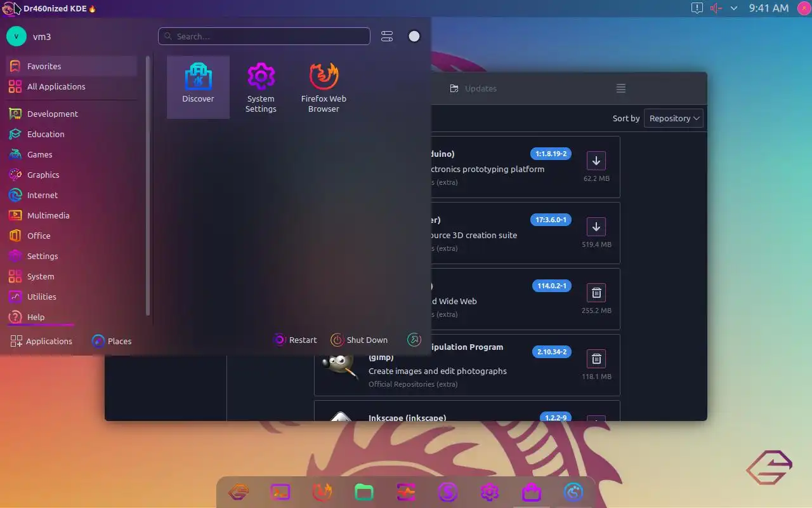Screen dimensions: 812x508
Task: Open the Updates tab in Discover
Action: (x=473, y=88)
